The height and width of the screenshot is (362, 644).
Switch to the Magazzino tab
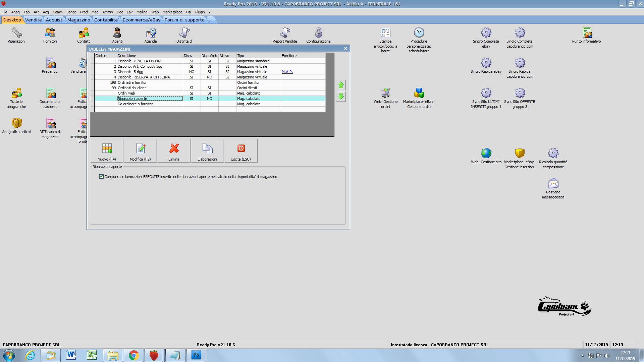(x=78, y=20)
